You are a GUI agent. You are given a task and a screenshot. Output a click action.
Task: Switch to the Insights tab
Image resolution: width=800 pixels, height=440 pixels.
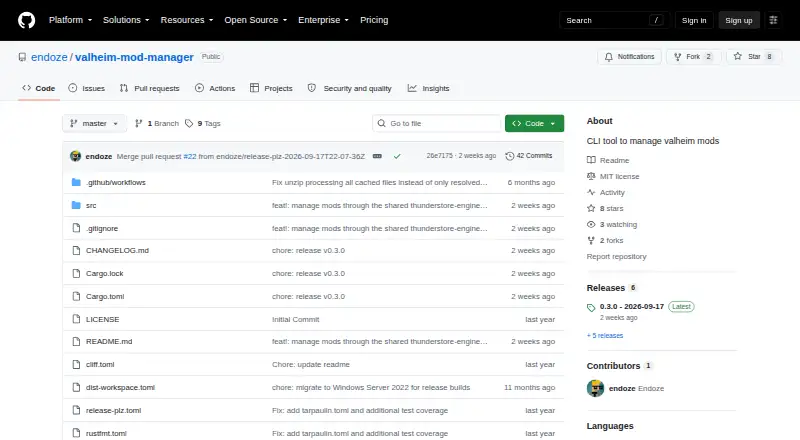(429, 88)
